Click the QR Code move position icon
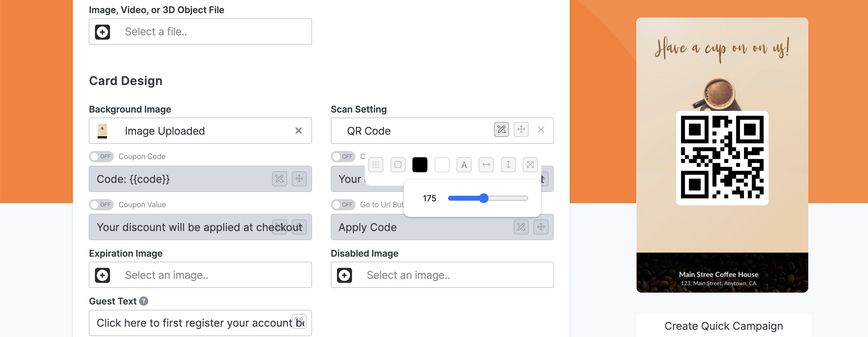 [521, 129]
